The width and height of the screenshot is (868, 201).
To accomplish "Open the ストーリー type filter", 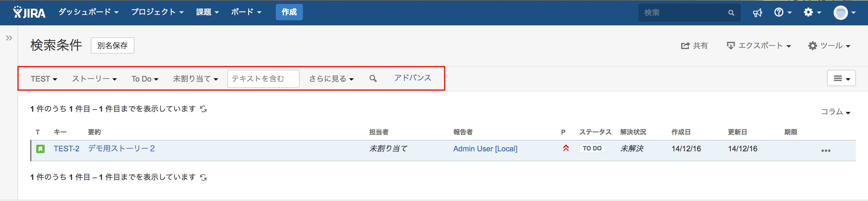I will coord(94,79).
